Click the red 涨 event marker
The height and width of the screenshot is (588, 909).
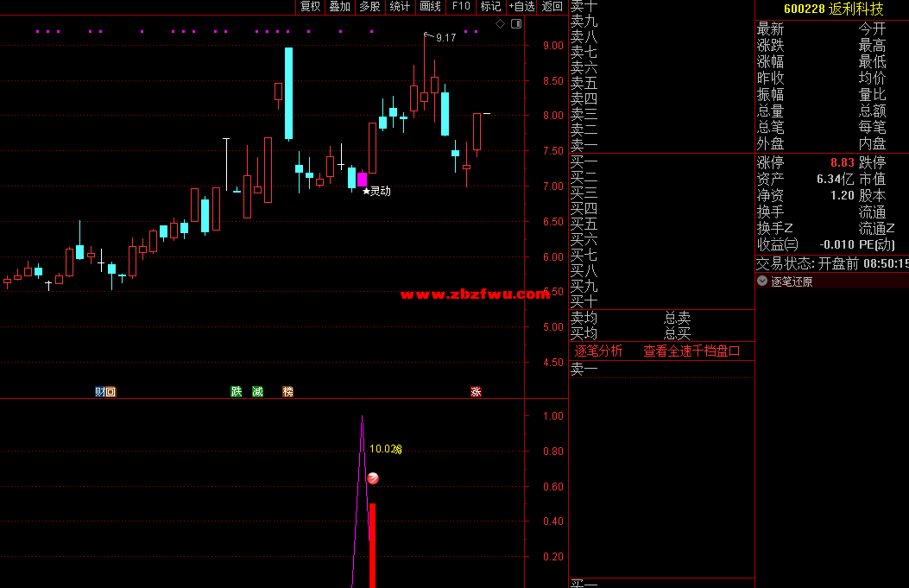pos(476,392)
